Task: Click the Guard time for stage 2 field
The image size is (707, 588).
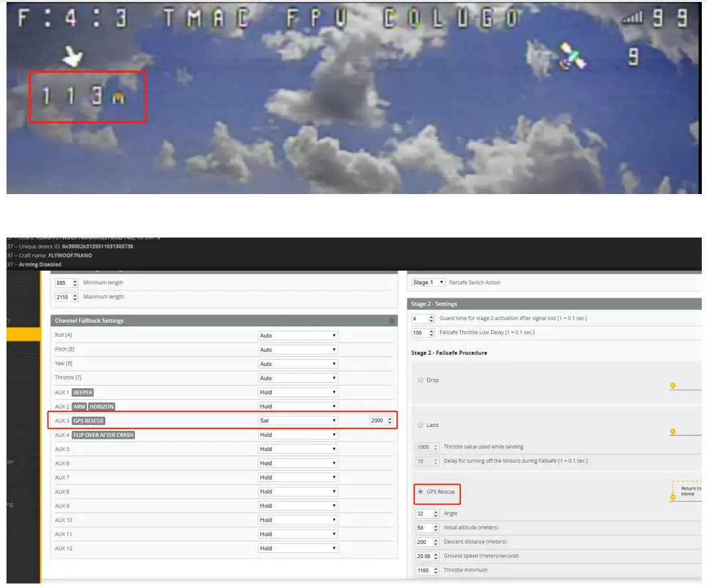Action: point(423,319)
